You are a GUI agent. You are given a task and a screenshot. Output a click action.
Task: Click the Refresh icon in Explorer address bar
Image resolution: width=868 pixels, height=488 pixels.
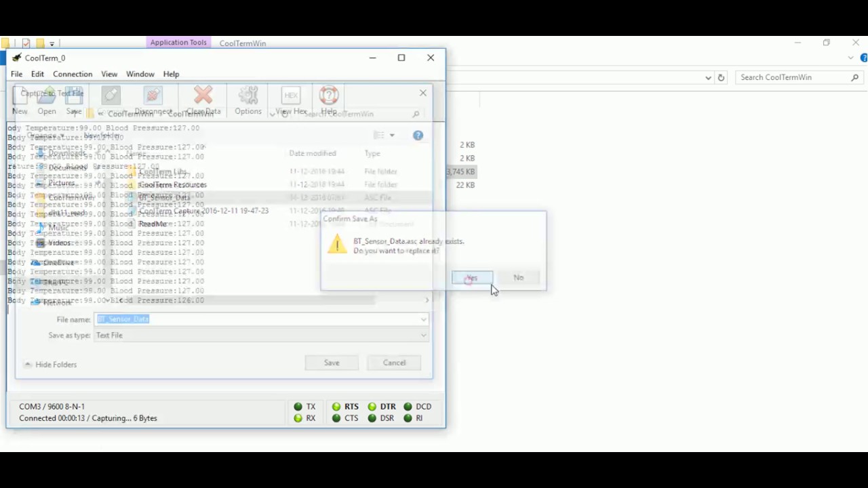721,77
